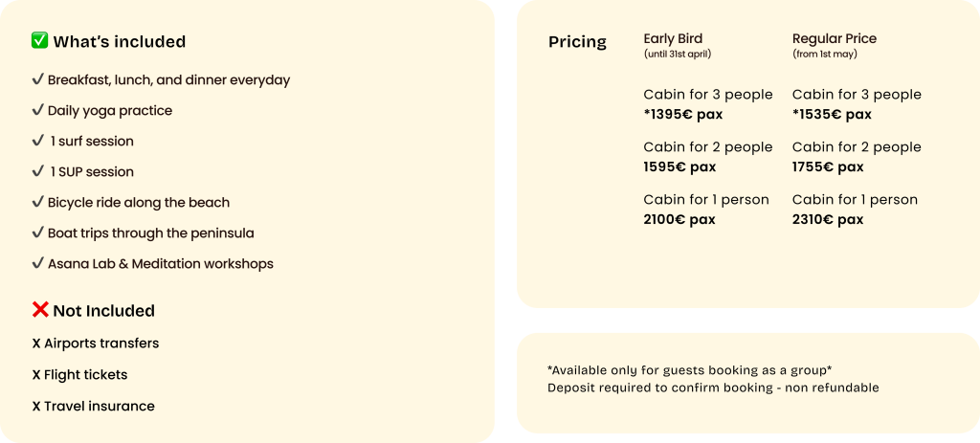
Task: Choose the Early Bird 1595€ cabin for 2 people
Action: click(x=707, y=157)
